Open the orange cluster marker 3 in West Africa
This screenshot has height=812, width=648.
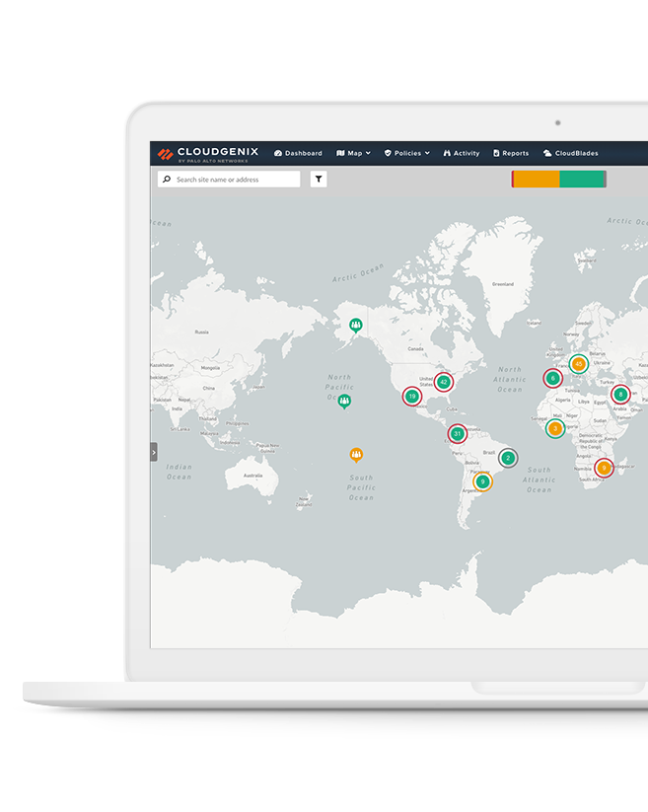point(555,429)
